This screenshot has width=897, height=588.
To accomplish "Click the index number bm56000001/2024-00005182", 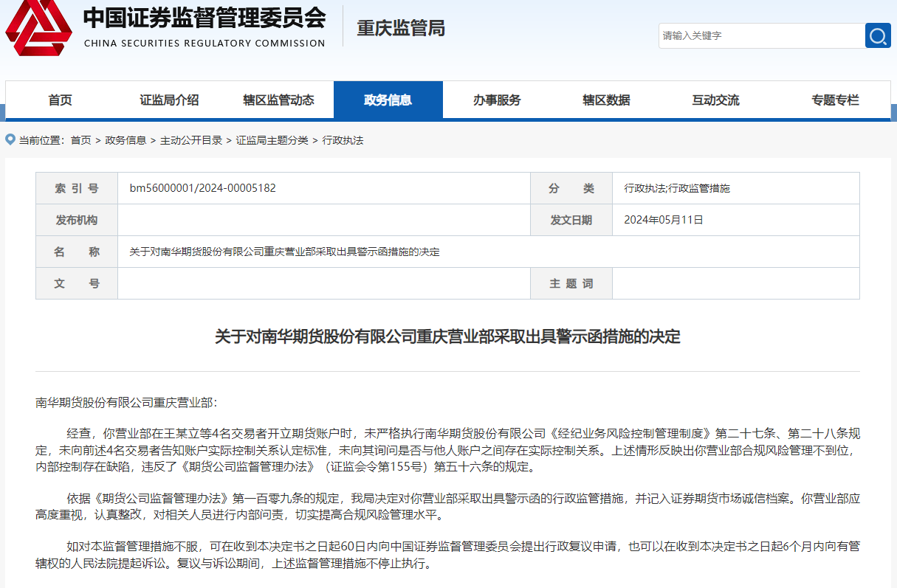I will pyautogui.click(x=203, y=188).
